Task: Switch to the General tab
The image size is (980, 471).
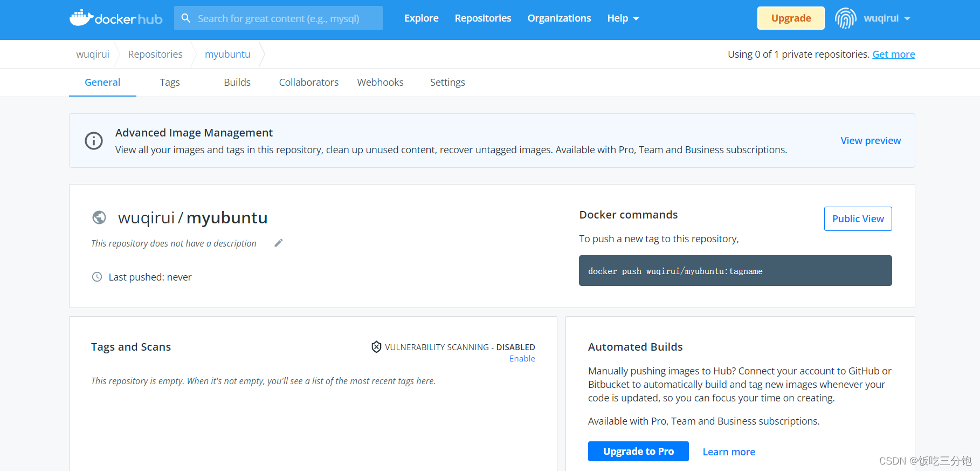Action: pyautogui.click(x=102, y=83)
